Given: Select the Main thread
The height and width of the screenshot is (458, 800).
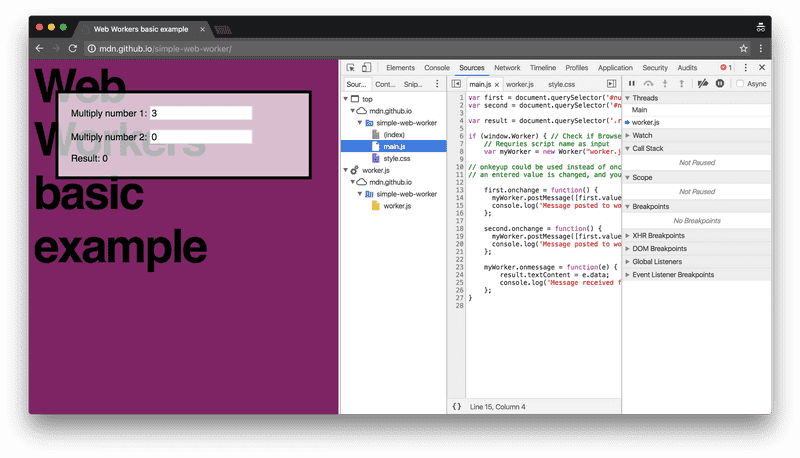Looking at the screenshot, I should pyautogui.click(x=640, y=110).
